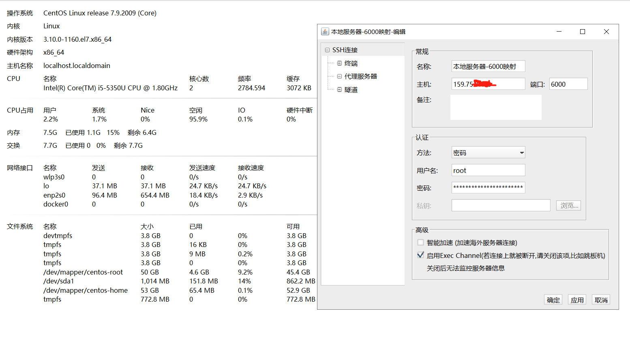The height and width of the screenshot is (364, 630).
Task: Click the cache value '3072 KB'
Action: coord(299,88)
